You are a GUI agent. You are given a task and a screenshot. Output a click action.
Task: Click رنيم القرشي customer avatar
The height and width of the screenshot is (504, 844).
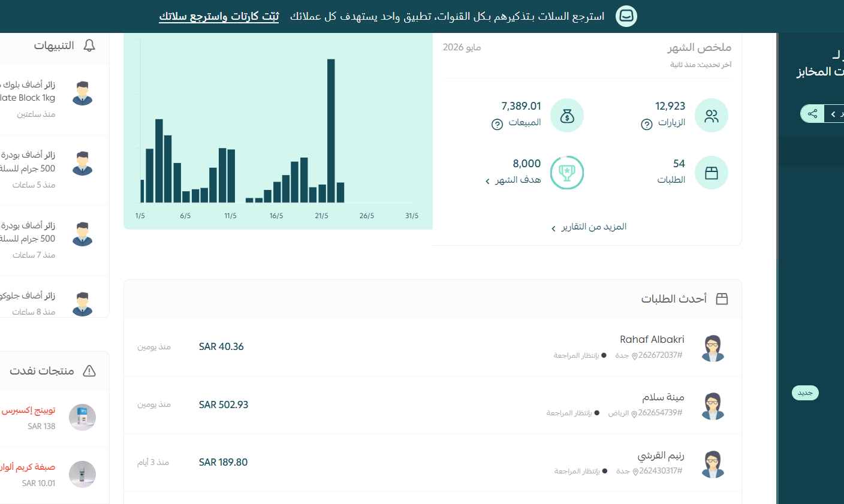(713, 464)
